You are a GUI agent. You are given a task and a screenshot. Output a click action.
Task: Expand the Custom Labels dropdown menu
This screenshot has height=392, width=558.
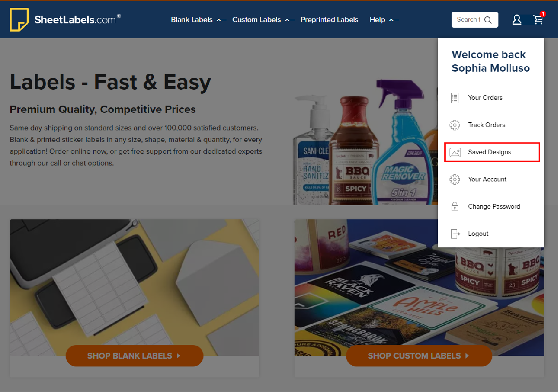(x=261, y=20)
